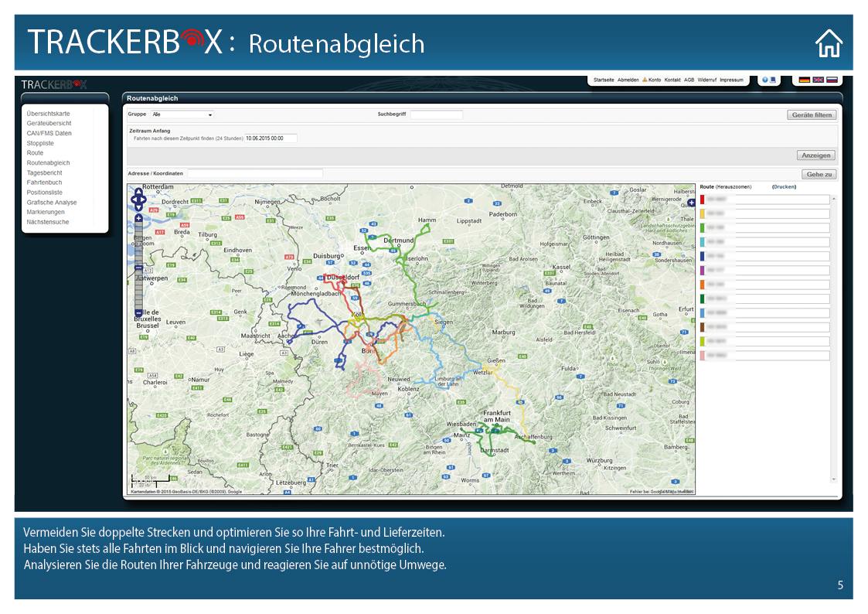Open Nächstensuche in the sidebar

tap(48, 222)
